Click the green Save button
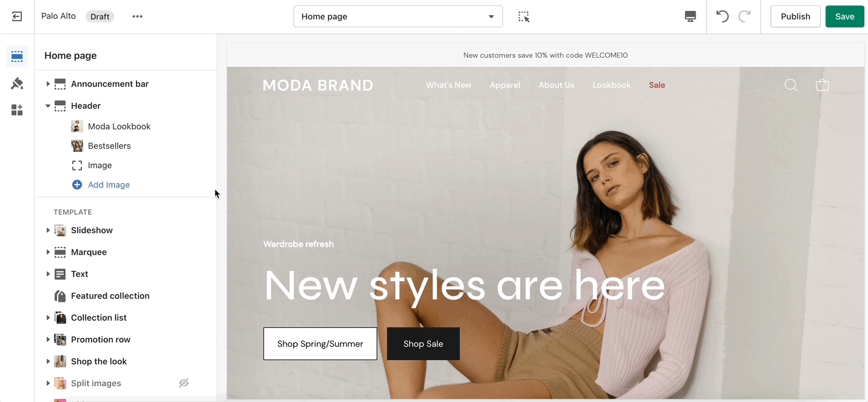 (844, 16)
